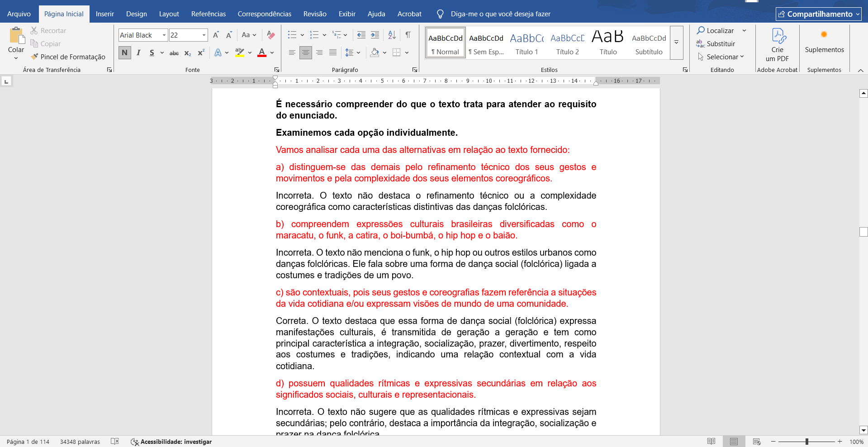The image size is (868, 447).
Task: Expand the highlight color dropdown arrow
Action: [x=250, y=52]
